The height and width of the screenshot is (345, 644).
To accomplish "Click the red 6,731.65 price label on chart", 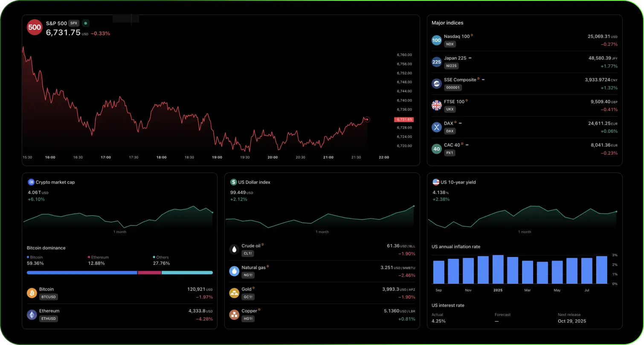I will [403, 120].
